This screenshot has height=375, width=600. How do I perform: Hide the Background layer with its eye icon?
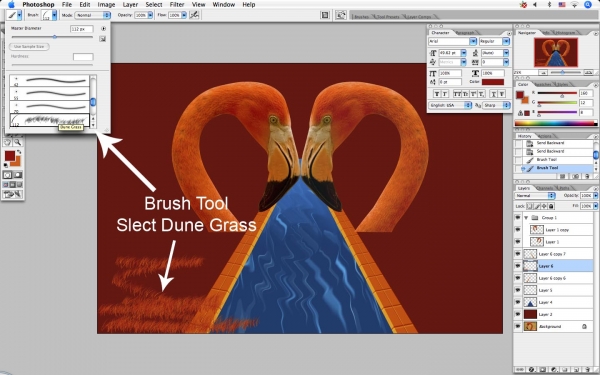pos(518,326)
